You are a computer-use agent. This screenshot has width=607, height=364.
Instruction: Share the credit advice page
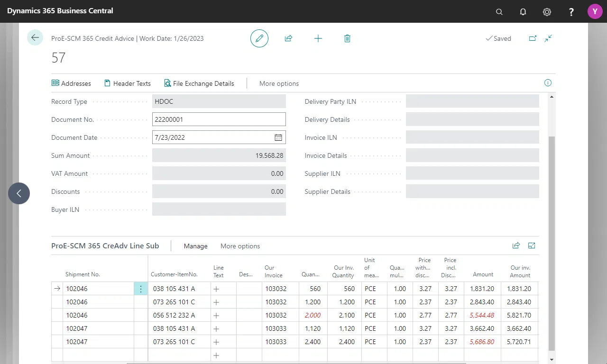288,38
